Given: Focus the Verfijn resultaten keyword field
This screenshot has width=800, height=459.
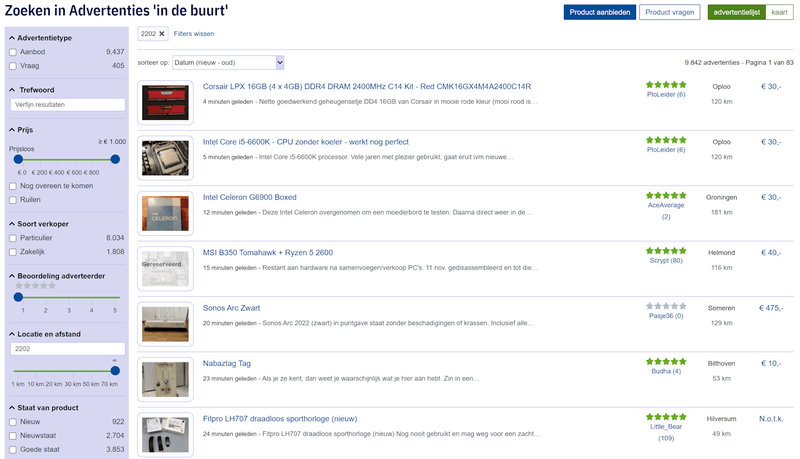Looking at the screenshot, I should (x=68, y=105).
